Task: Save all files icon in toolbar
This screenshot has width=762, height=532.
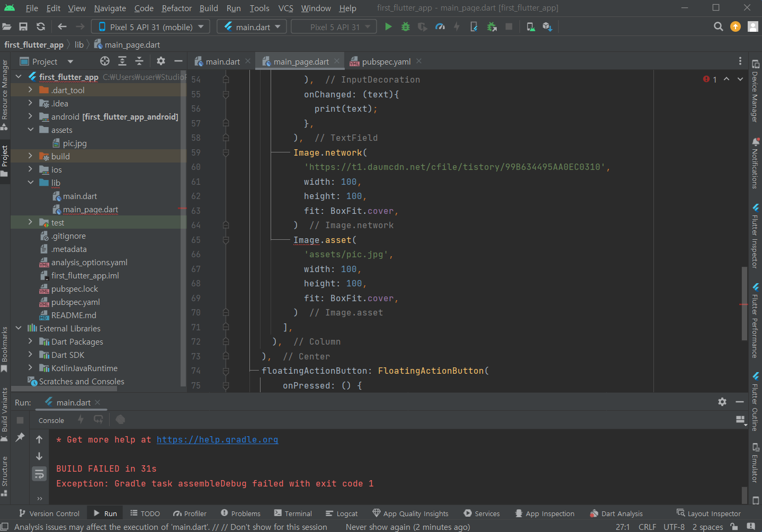Action: coord(23,27)
